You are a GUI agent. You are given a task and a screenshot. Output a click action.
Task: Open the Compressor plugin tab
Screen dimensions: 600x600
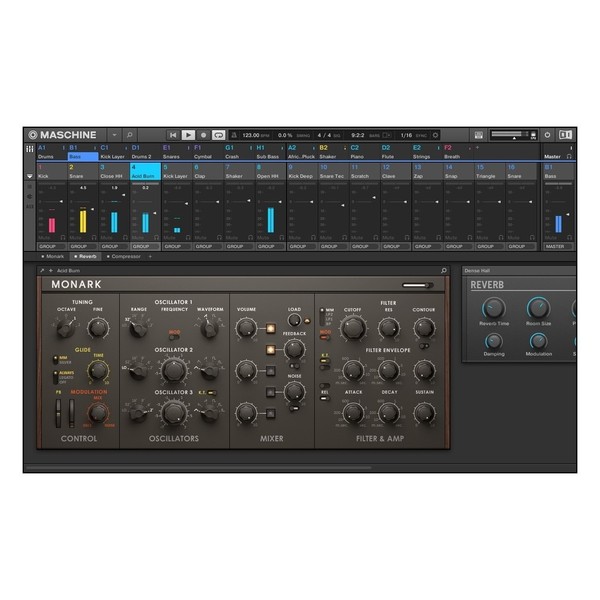[124, 256]
